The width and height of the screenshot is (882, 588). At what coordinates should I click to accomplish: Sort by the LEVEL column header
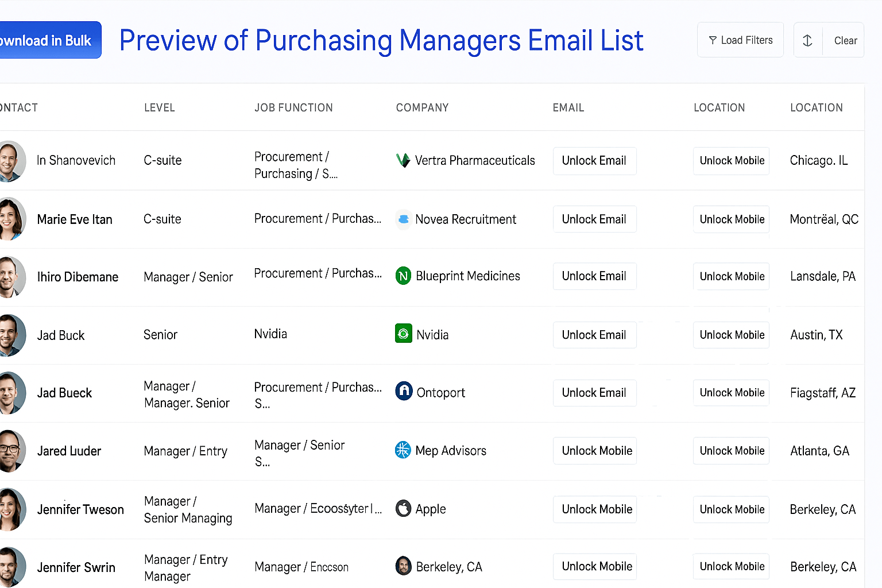coord(160,107)
